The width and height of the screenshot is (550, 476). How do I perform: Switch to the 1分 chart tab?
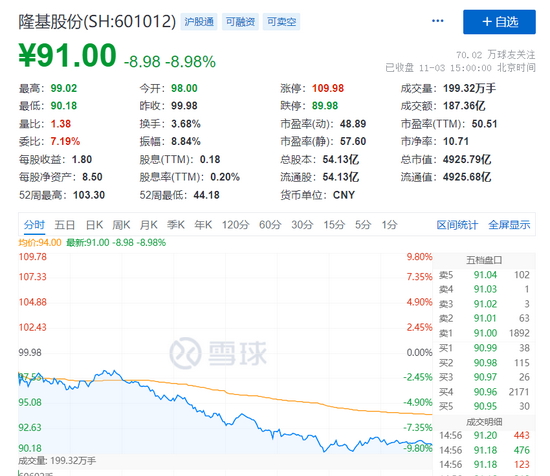click(x=390, y=224)
